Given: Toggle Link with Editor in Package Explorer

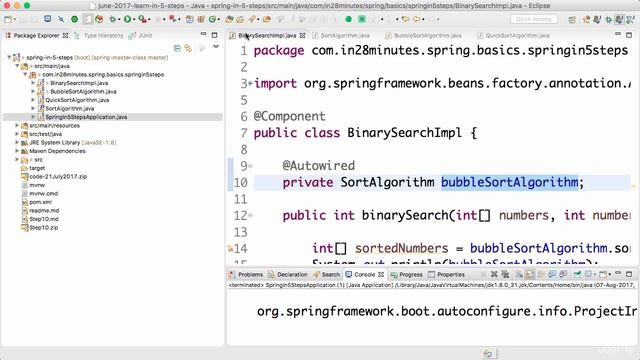Looking at the screenshot, I should pyautogui.click(x=188, y=49).
